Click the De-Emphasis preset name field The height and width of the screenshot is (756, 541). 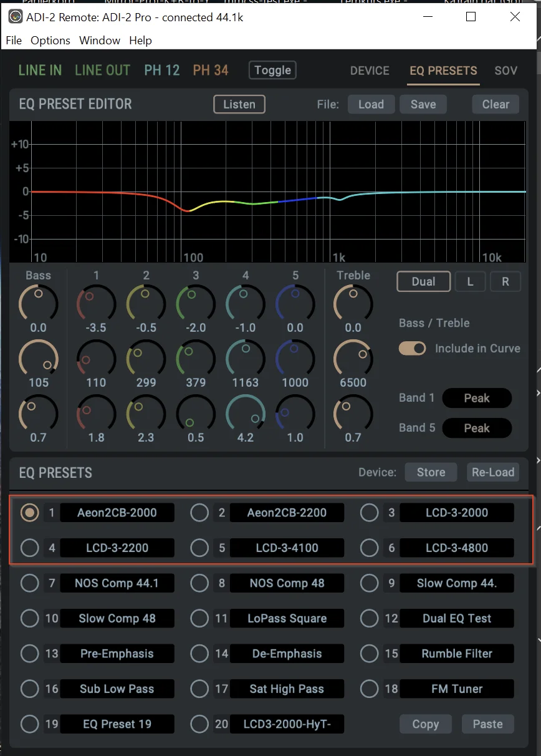tap(287, 654)
